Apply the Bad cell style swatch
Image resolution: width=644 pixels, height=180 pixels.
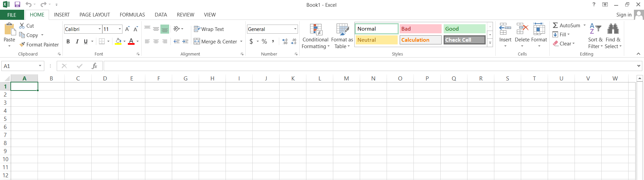[x=420, y=29]
